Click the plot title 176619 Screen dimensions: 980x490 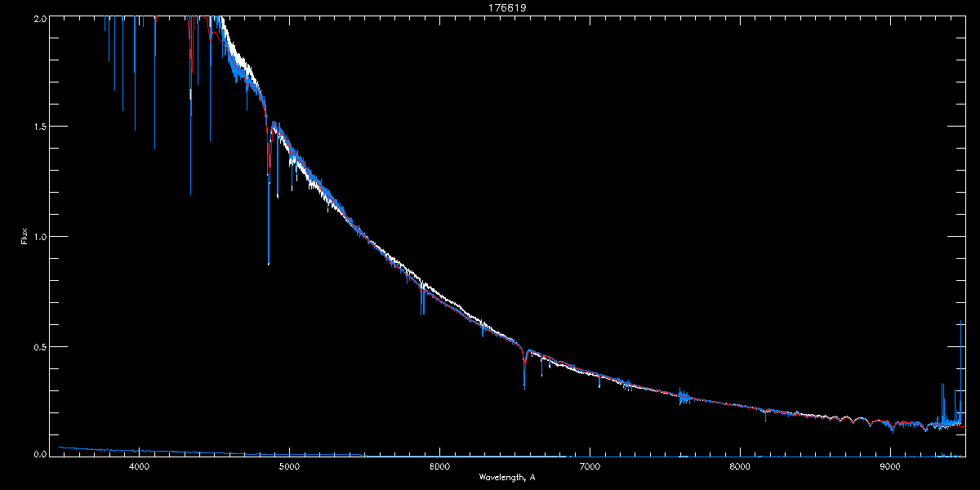[507, 8]
